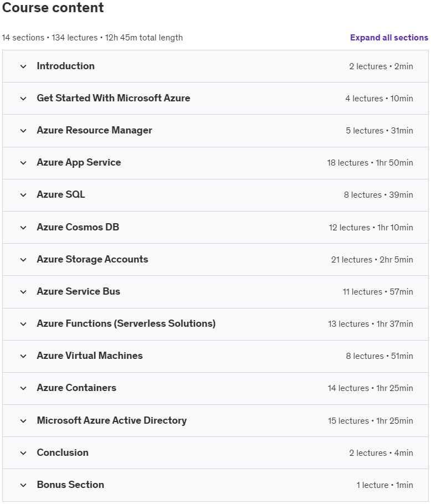The height and width of the screenshot is (504, 431).
Task: Select the Azure Resource Manager title
Action: tap(95, 130)
